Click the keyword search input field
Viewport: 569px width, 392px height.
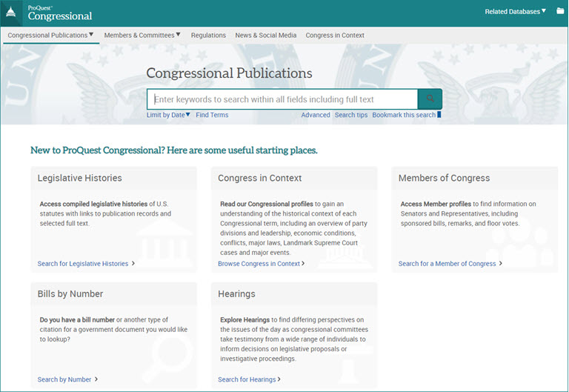click(282, 99)
